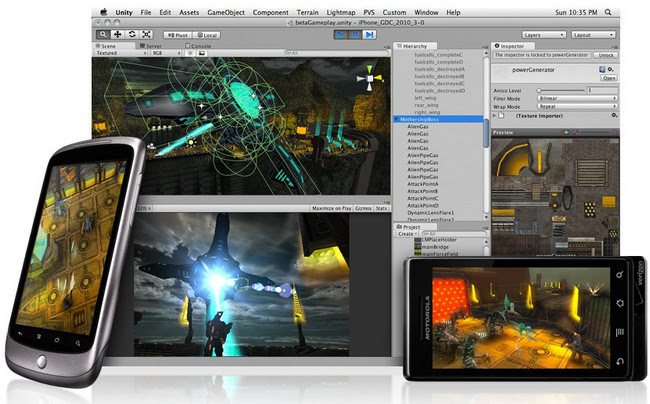This screenshot has height=404, width=650.
Task: Click the Open button in Inspector
Action: (x=608, y=78)
